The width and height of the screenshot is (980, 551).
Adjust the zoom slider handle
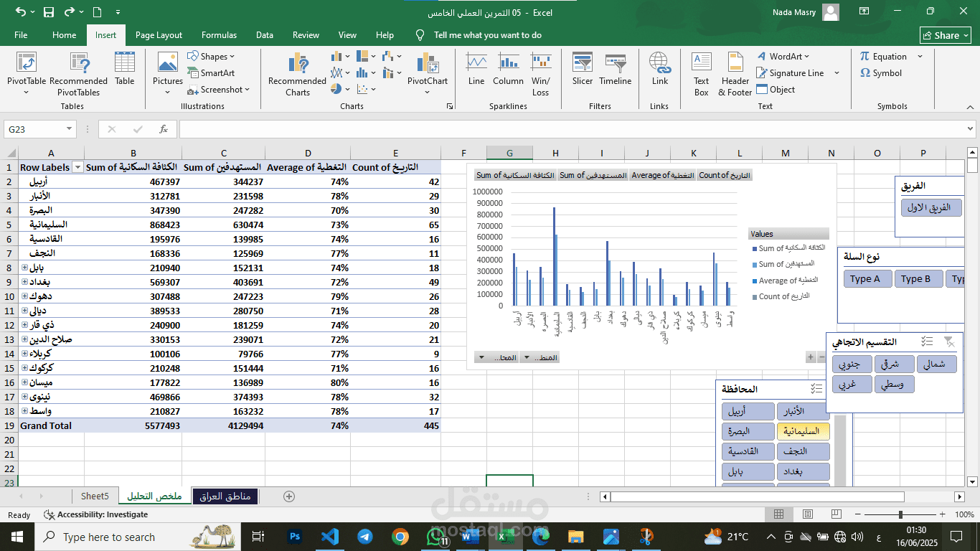[x=900, y=514]
